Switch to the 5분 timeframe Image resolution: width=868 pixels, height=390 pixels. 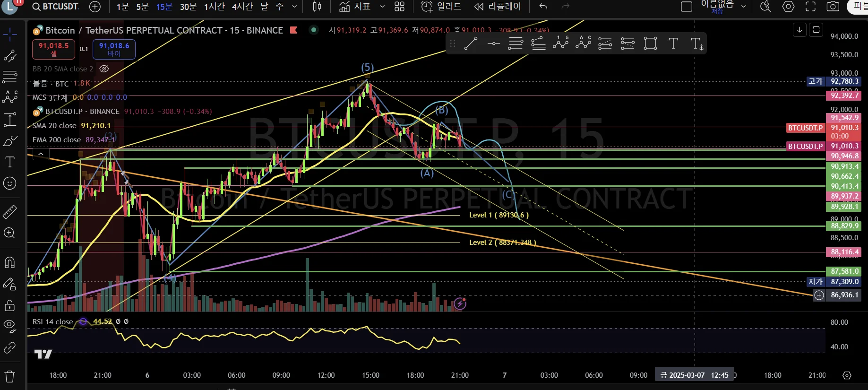(142, 7)
